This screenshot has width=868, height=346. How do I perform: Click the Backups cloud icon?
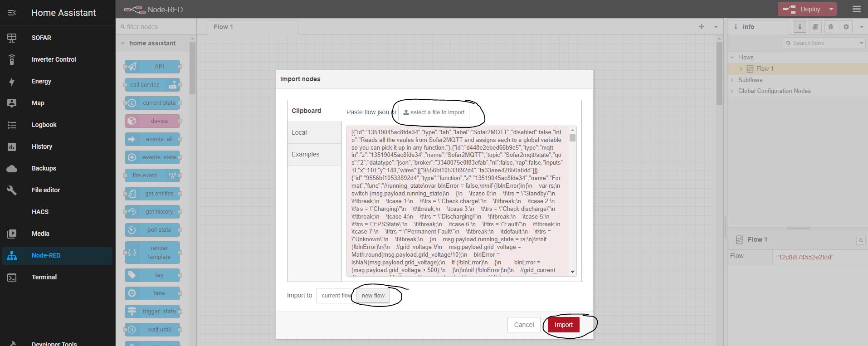click(12, 168)
